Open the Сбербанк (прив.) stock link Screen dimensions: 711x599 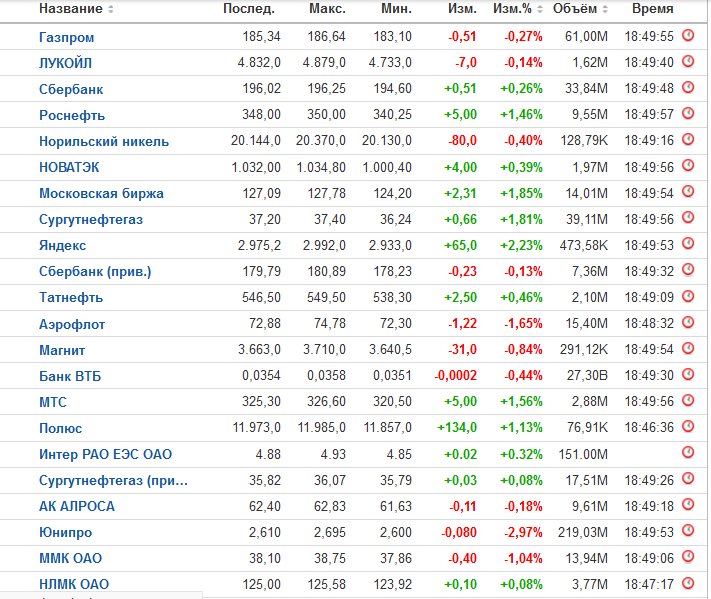95,272
